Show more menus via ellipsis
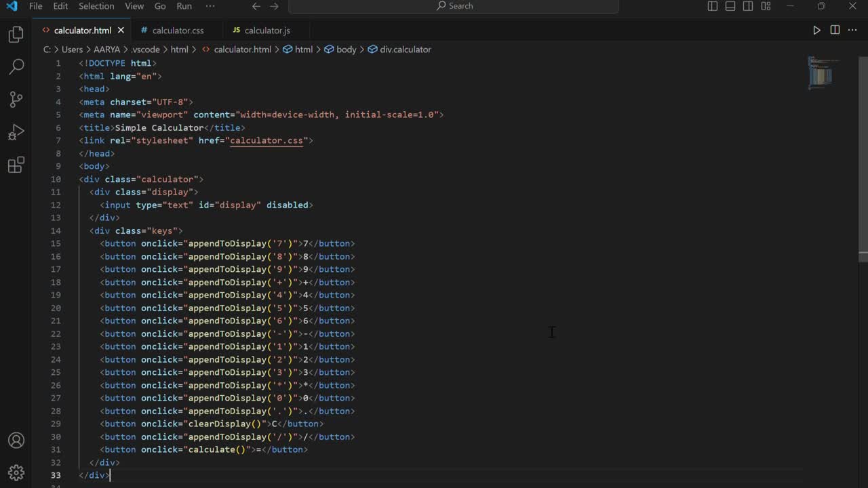 tap(210, 6)
